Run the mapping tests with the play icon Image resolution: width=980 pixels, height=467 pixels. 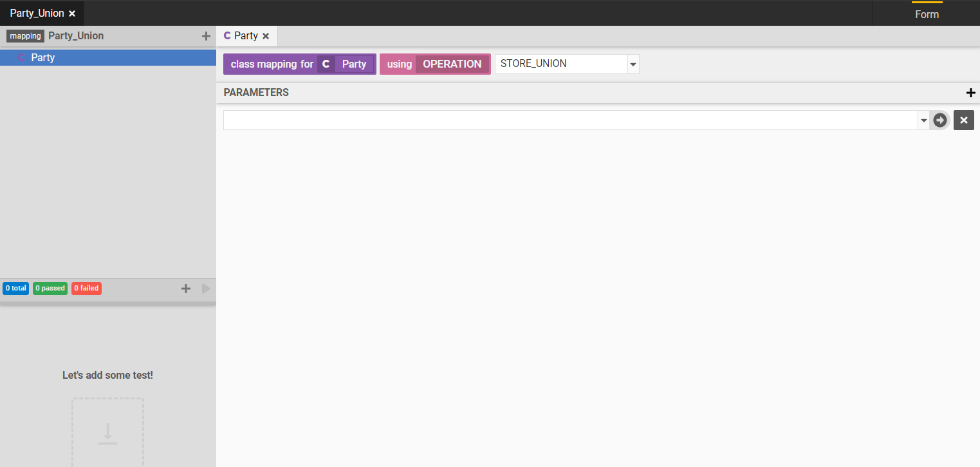(x=206, y=289)
